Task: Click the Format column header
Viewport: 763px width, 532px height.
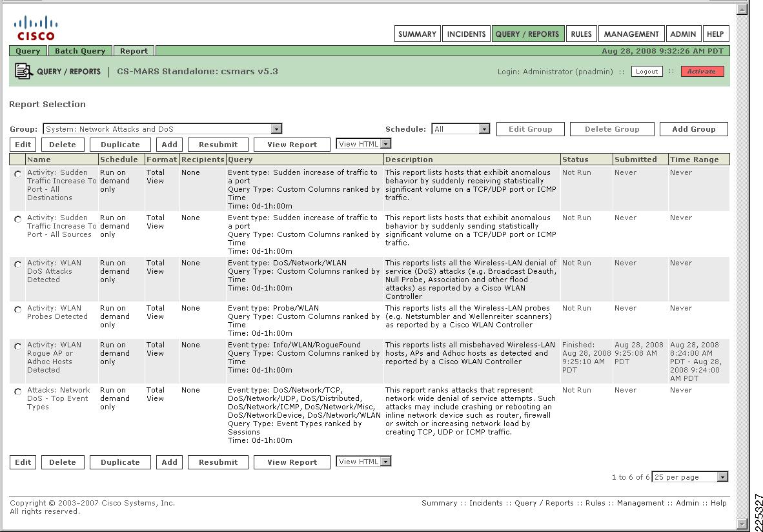Action: pyautogui.click(x=162, y=159)
